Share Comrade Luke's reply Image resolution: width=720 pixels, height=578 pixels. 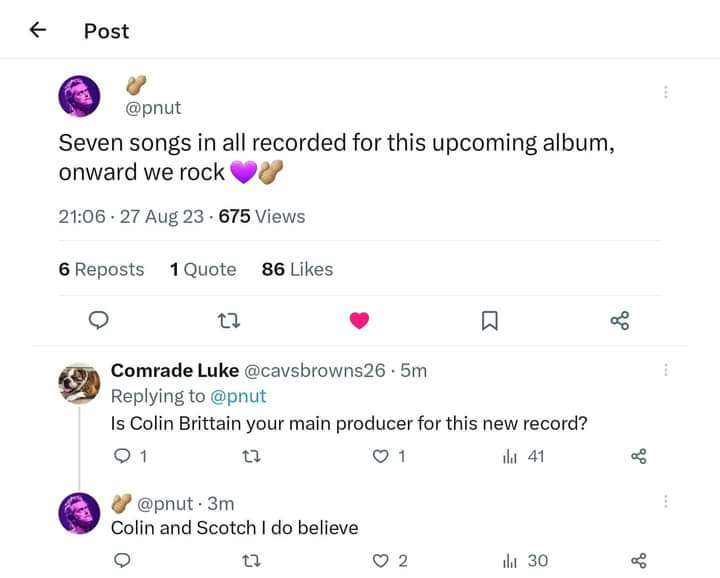pyautogui.click(x=640, y=457)
